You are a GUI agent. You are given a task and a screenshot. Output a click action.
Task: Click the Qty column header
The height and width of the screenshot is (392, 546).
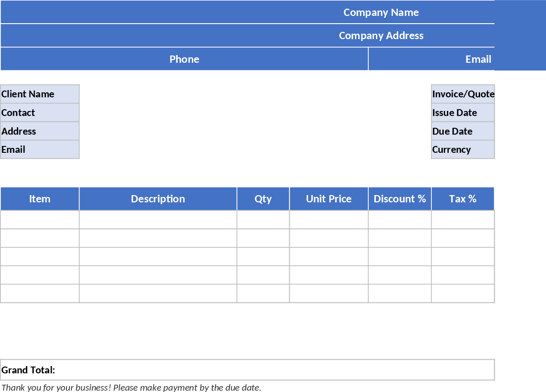(263, 199)
